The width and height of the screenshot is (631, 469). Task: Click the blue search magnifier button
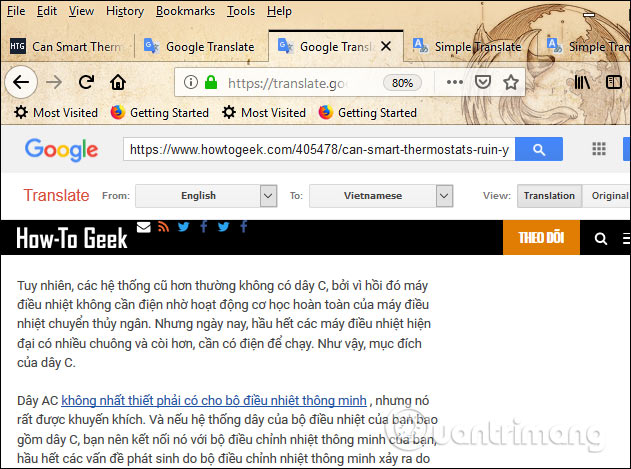pyautogui.click(x=539, y=149)
